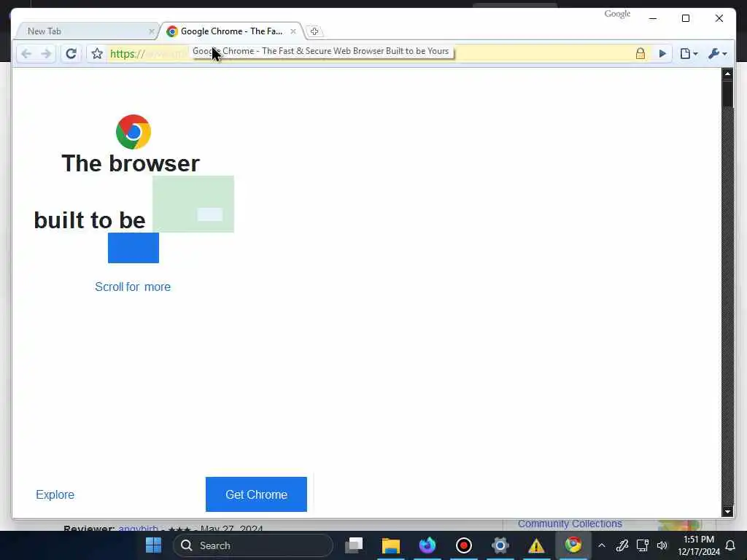Screen dimensions: 747x560
Task: Go back with the left arrow button
Action: [x=27, y=54]
